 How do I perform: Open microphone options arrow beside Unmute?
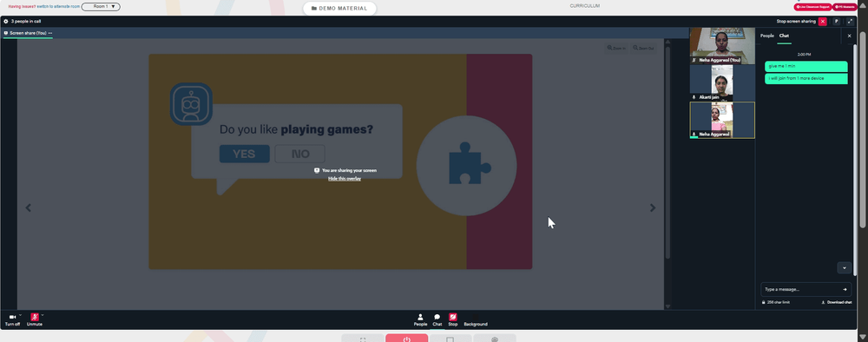tap(42, 315)
